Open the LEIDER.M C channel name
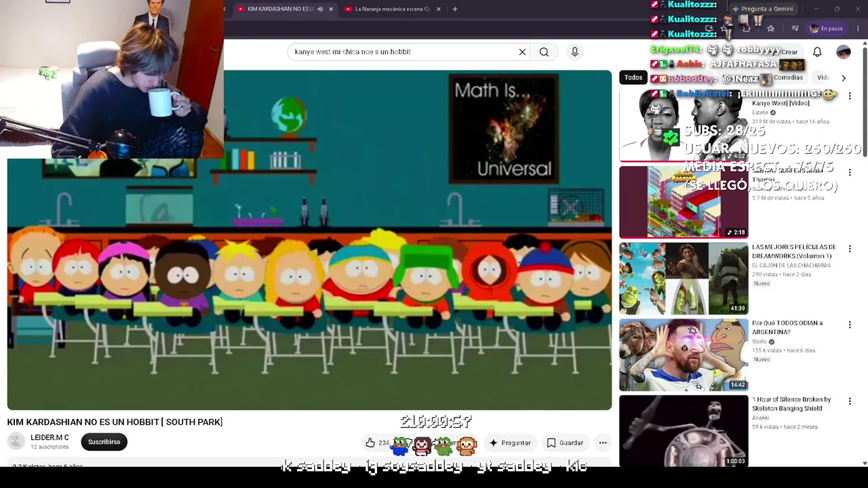868x488 pixels. pyautogui.click(x=50, y=438)
